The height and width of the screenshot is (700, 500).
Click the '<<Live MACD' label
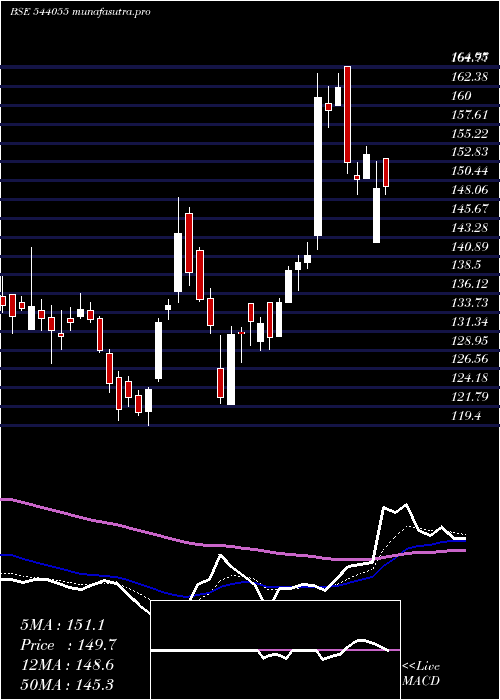tap(421, 673)
